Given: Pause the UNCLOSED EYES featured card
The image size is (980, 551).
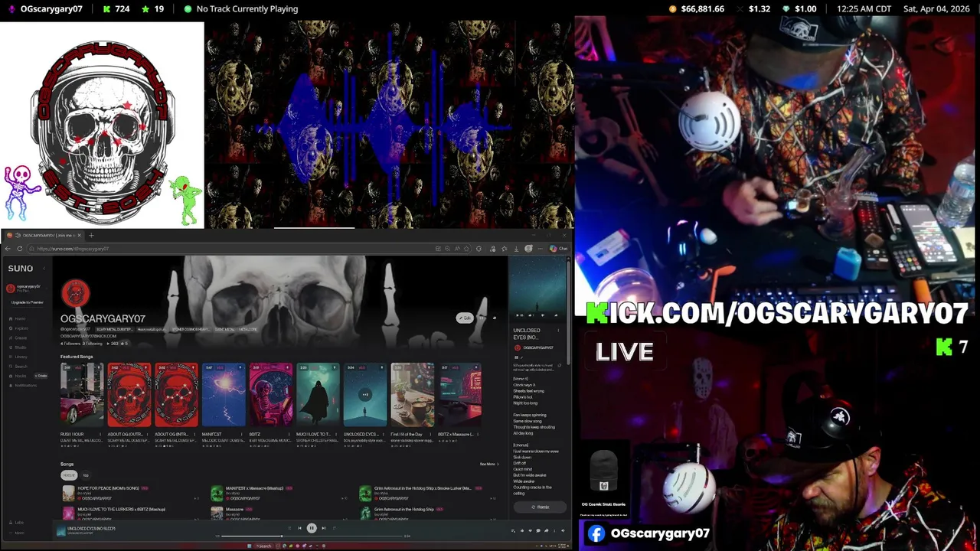Looking at the screenshot, I should point(365,394).
